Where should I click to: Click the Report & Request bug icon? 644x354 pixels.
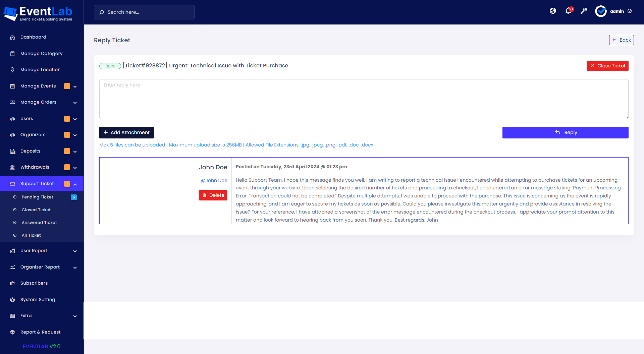tap(12, 332)
